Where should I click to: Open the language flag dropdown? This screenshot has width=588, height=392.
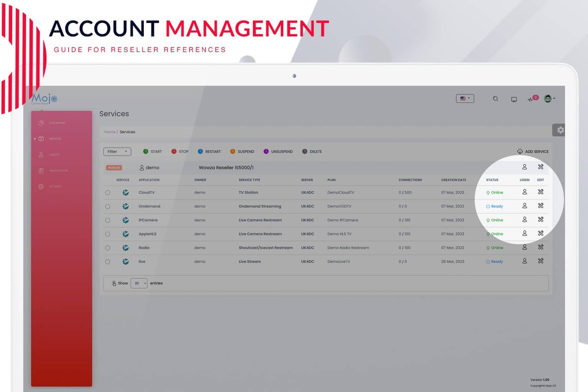coord(465,98)
